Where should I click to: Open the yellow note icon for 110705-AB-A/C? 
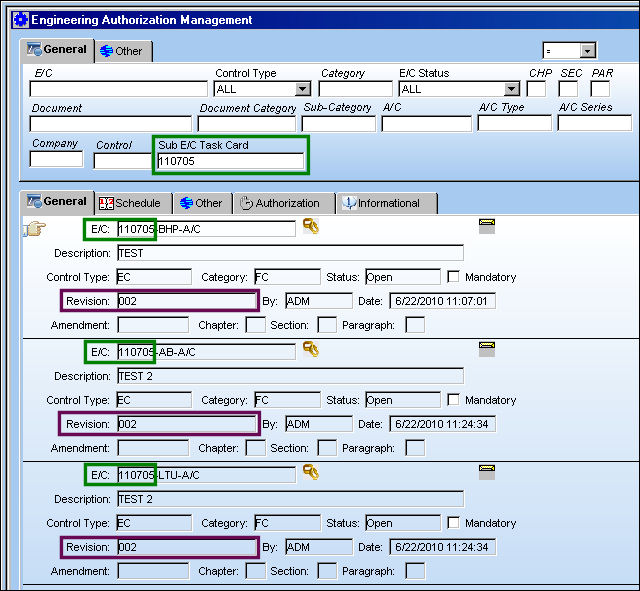coord(487,349)
